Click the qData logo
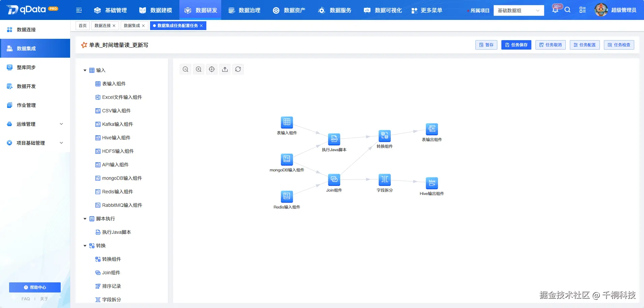The height and width of the screenshot is (308, 644). [32, 9]
